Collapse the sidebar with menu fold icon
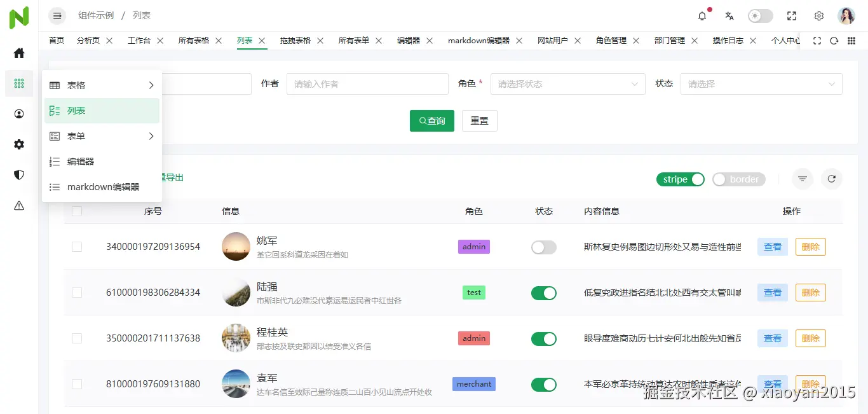868x414 pixels. tap(57, 15)
